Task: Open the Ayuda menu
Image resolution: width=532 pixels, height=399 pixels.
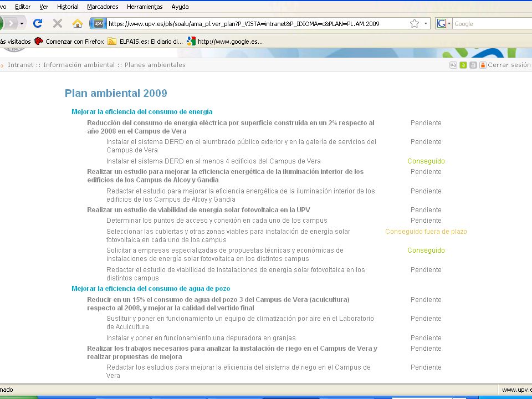Action: click(x=180, y=7)
